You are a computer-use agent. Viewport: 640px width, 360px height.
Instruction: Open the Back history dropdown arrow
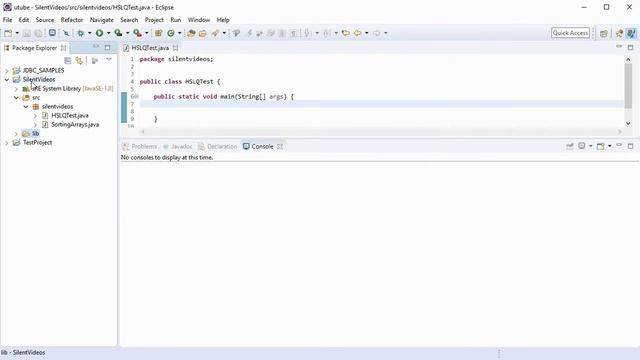point(366,33)
